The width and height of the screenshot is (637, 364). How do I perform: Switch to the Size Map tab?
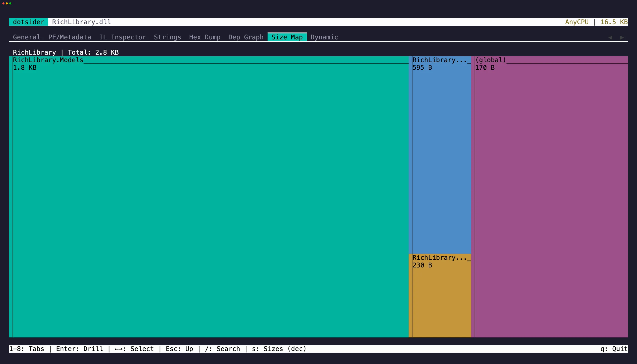point(287,37)
